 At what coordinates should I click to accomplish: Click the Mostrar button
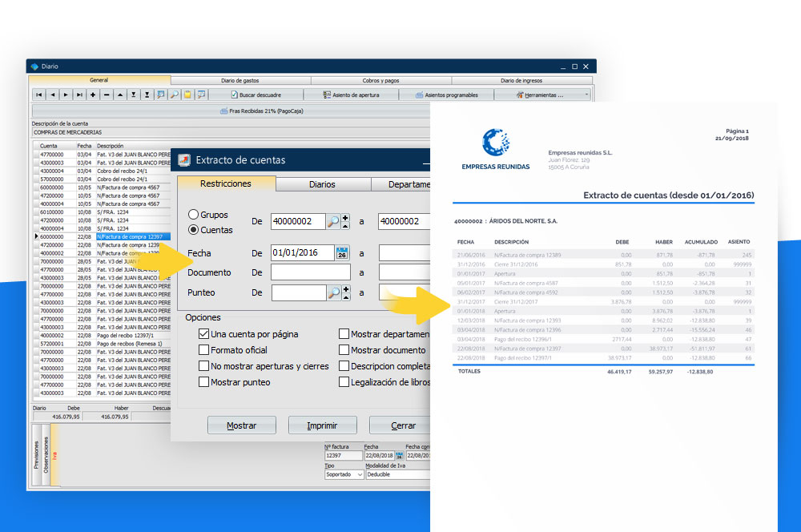coord(242,425)
